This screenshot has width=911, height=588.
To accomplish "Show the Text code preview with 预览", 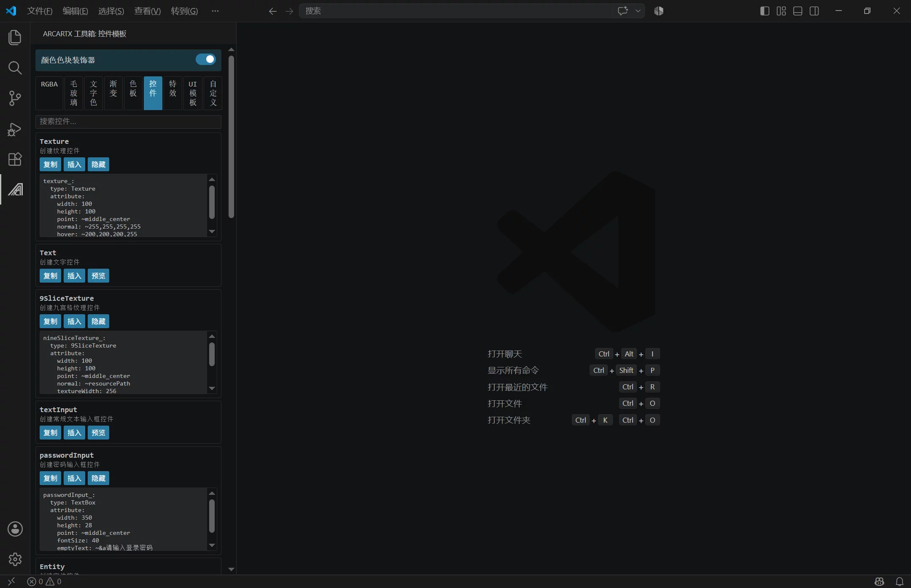I will pyautogui.click(x=98, y=276).
